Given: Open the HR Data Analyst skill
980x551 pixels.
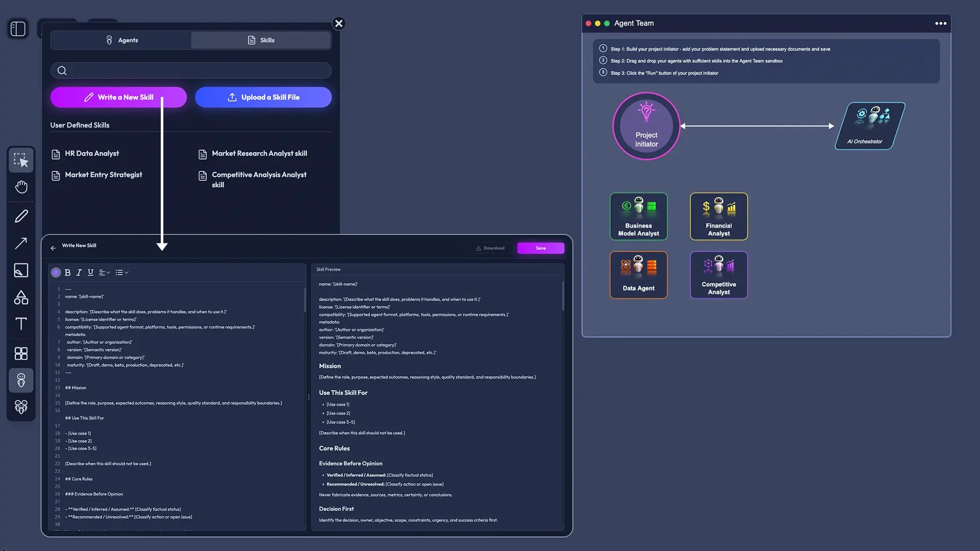Looking at the screenshot, I should click(x=86, y=154).
